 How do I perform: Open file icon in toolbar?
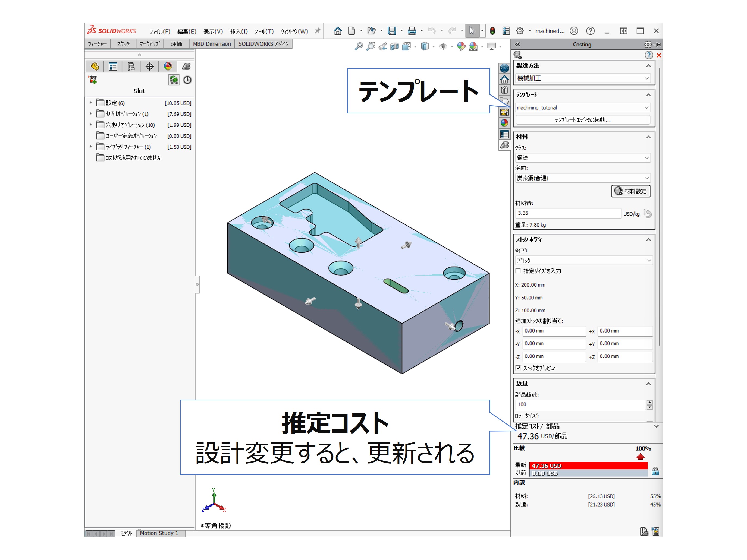(x=372, y=31)
